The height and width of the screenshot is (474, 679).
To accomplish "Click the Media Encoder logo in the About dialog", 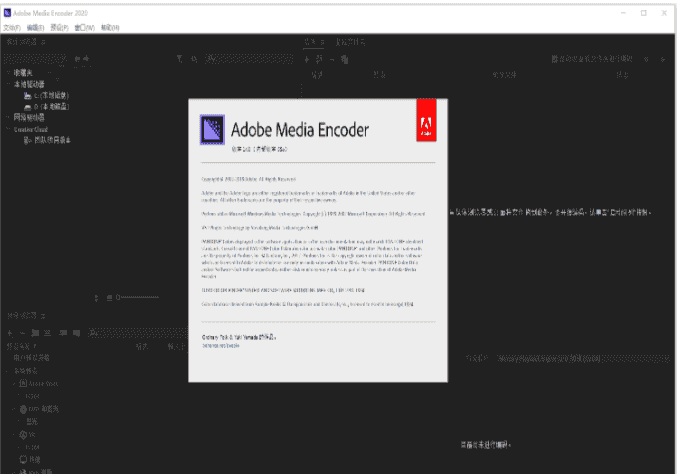I will click(x=211, y=129).
